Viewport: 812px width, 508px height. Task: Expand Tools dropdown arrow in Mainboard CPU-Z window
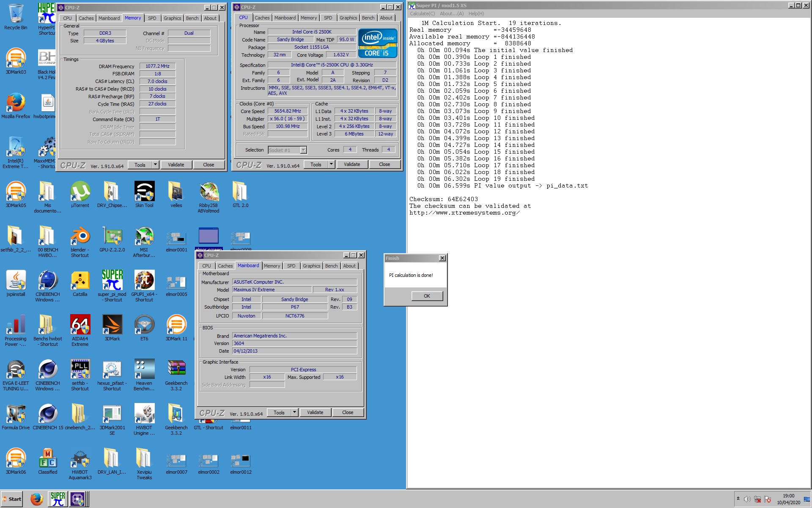[x=294, y=412]
